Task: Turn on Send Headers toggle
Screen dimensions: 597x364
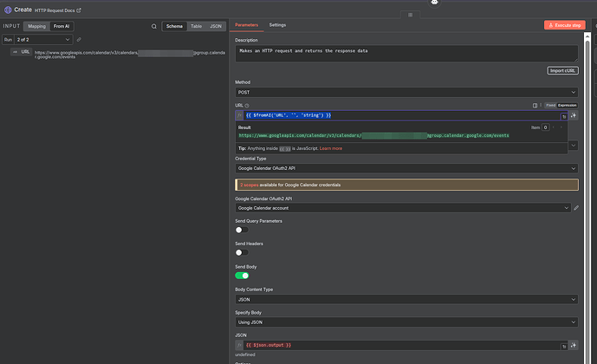Action: [242, 252]
